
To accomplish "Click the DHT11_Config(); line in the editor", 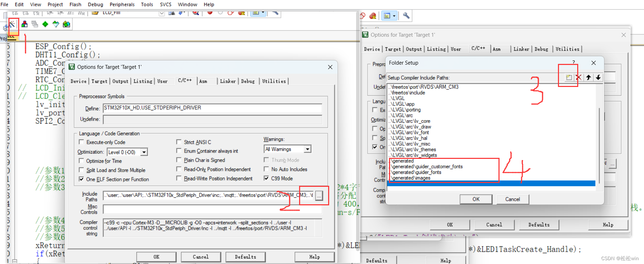I will tap(68, 55).
